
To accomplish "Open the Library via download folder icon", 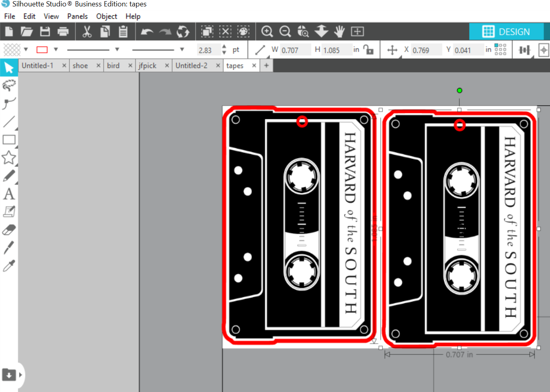I will pyautogui.click(x=9, y=375).
